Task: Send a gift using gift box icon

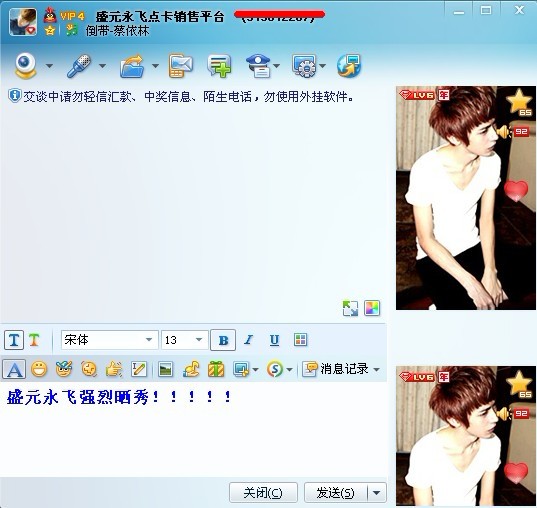Action: 216,369
